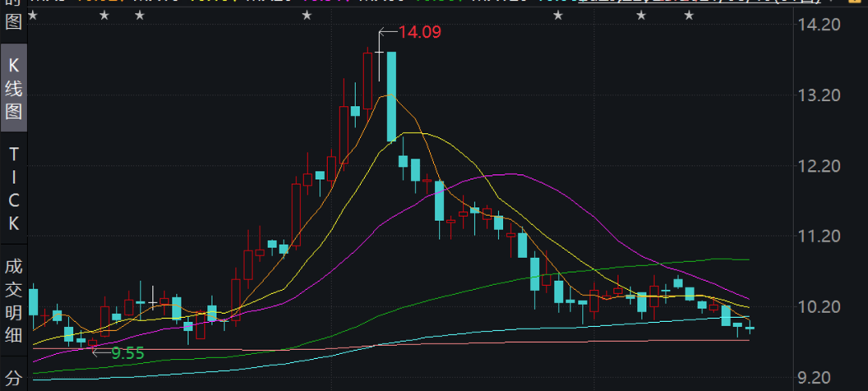This screenshot has height=391, width=868.
Task: Open the partially visible tab above K线图
Action: pos(14,16)
